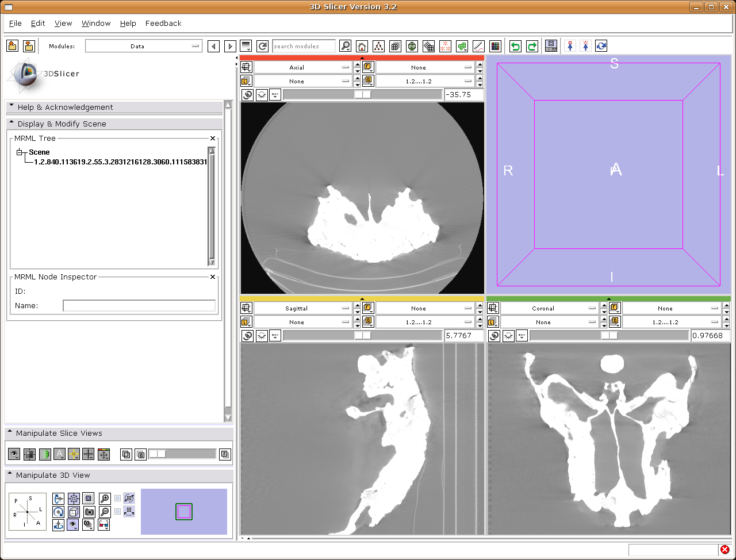
Task: Click the Axial slice offset slider
Action: point(363,95)
